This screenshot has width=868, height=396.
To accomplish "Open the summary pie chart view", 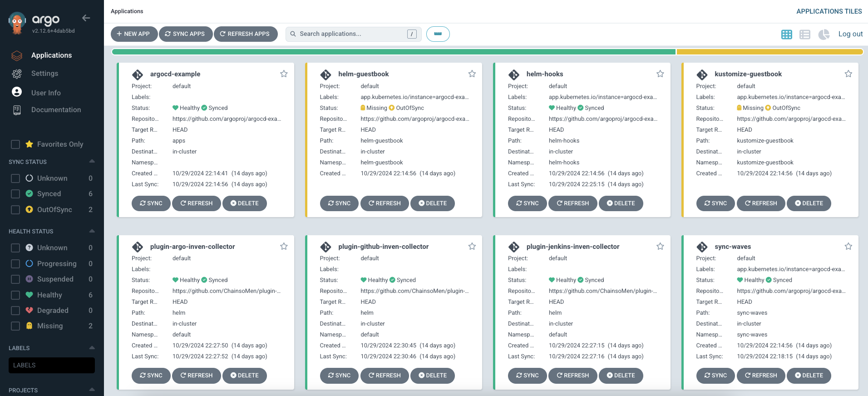I will [x=824, y=35].
